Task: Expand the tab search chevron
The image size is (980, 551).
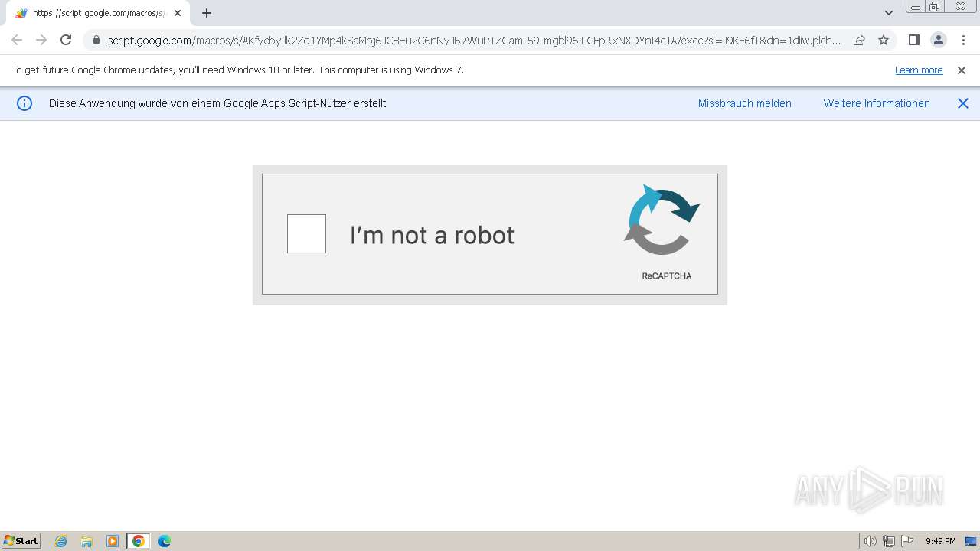Action: [x=888, y=13]
